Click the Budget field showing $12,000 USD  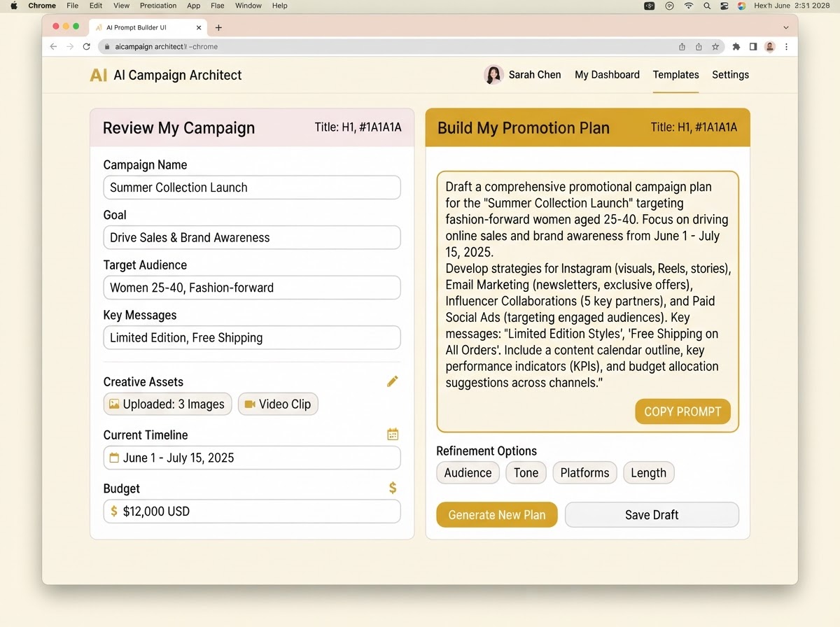pyautogui.click(x=252, y=511)
